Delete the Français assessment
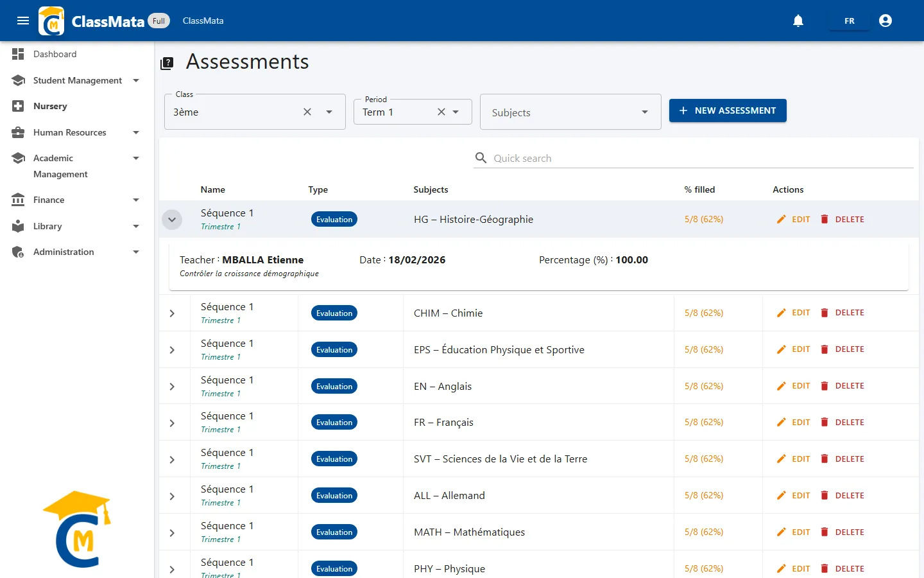This screenshot has height=578, width=924. pos(843,422)
